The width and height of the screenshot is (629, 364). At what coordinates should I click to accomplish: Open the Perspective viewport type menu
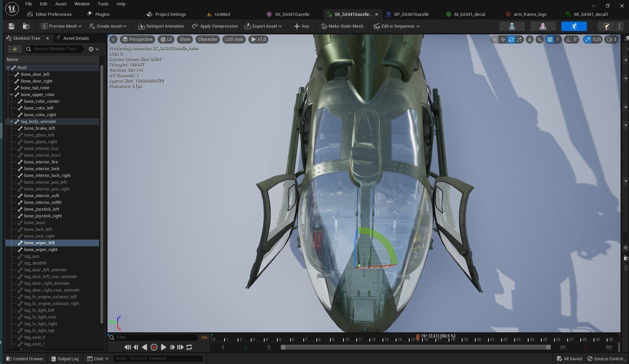[138, 39]
